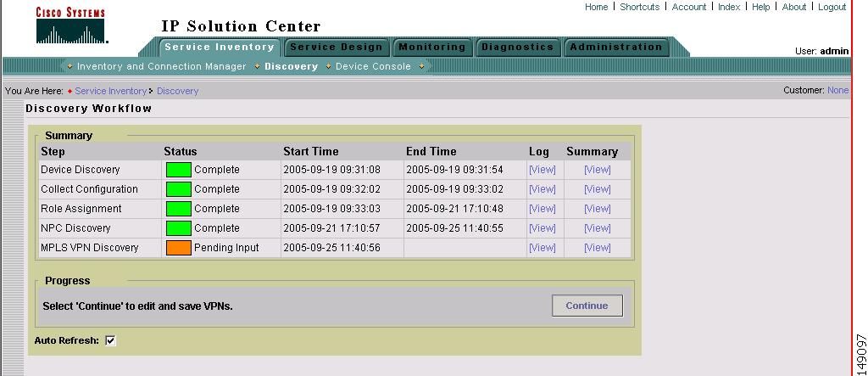Click end time '2005-09-19 09:31:54'
The height and width of the screenshot is (376, 868).
tap(454, 170)
